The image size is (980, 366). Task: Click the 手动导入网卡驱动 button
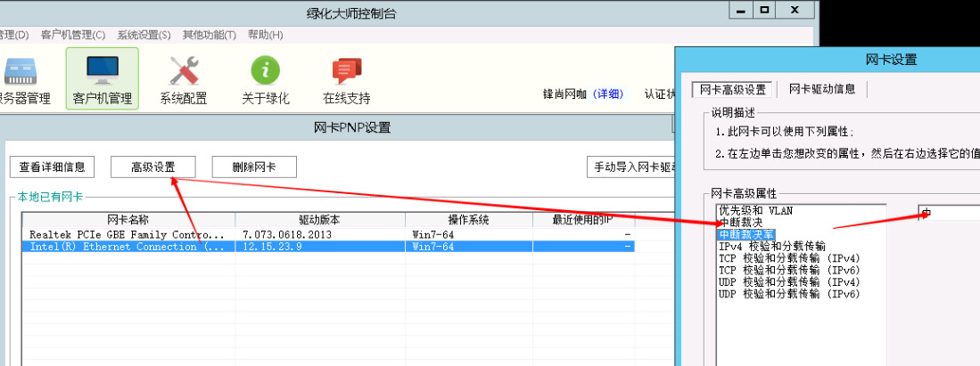point(633,167)
